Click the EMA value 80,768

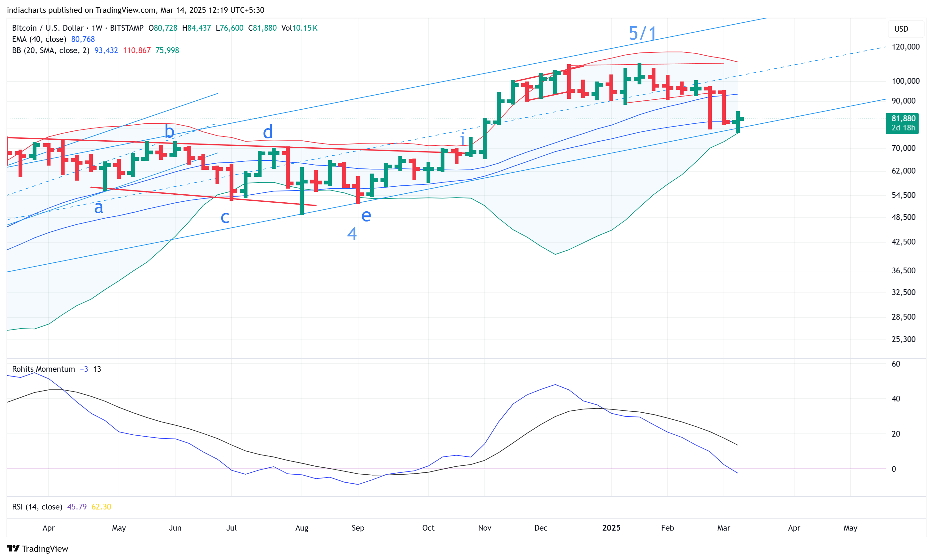tap(83, 39)
